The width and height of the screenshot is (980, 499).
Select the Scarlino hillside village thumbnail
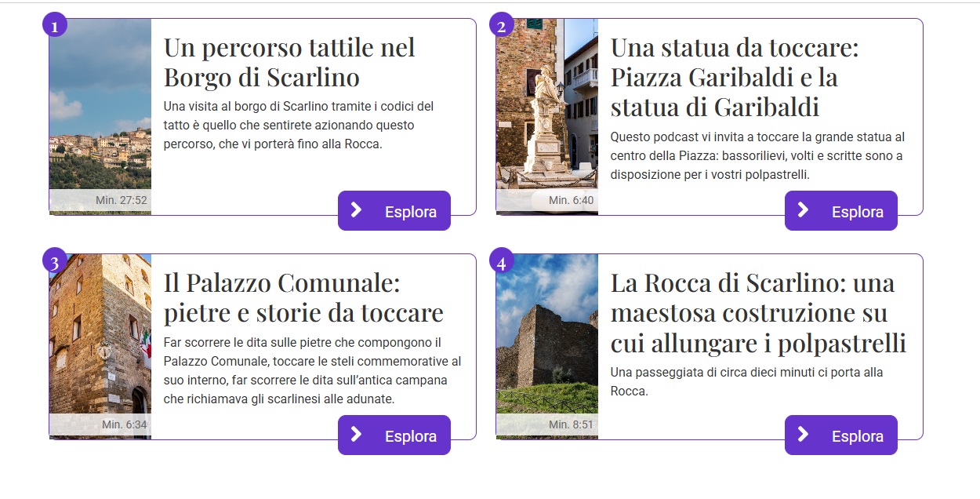pyautogui.click(x=100, y=116)
